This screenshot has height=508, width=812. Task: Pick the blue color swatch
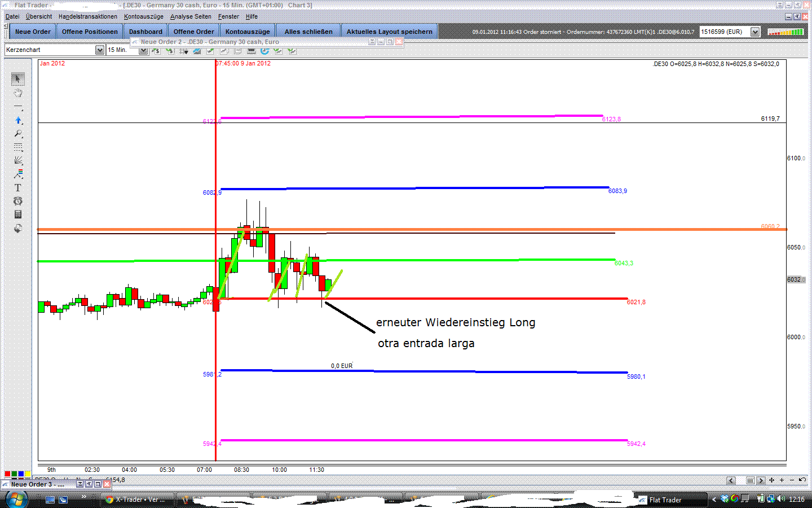21,474
